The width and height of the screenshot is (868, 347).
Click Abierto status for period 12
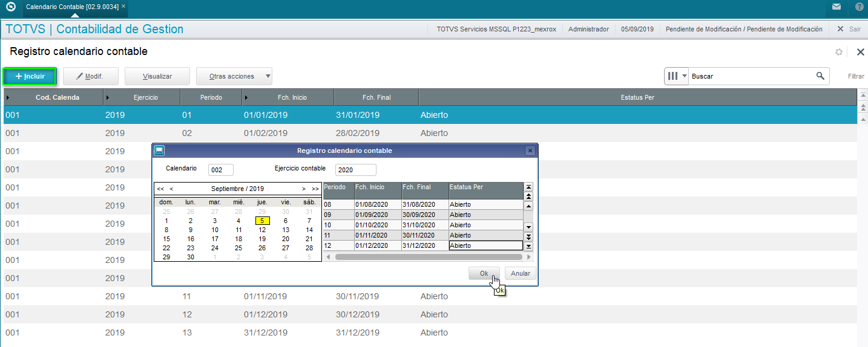coord(485,245)
